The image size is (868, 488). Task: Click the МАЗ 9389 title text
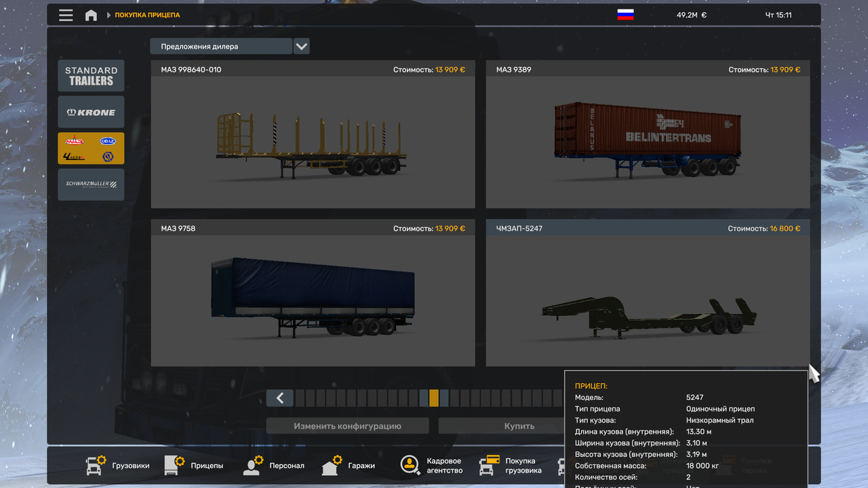tap(514, 70)
